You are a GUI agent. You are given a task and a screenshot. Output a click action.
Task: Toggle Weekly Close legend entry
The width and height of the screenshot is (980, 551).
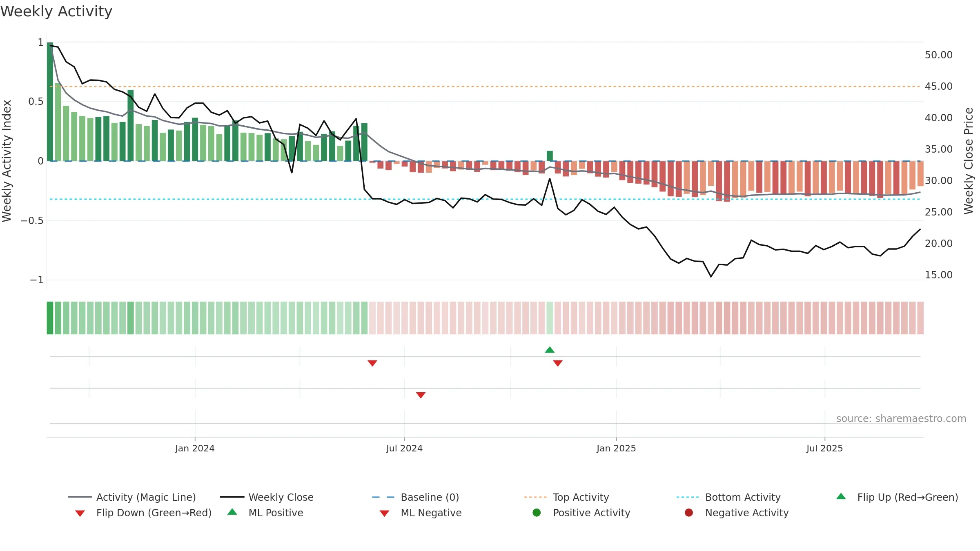267,497
